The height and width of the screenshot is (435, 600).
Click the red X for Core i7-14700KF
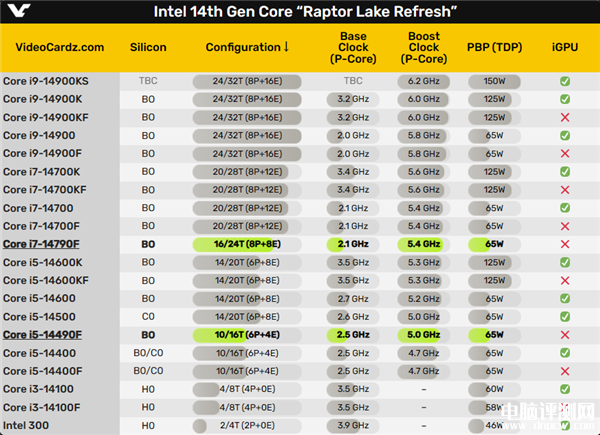(x=565, y=190)
